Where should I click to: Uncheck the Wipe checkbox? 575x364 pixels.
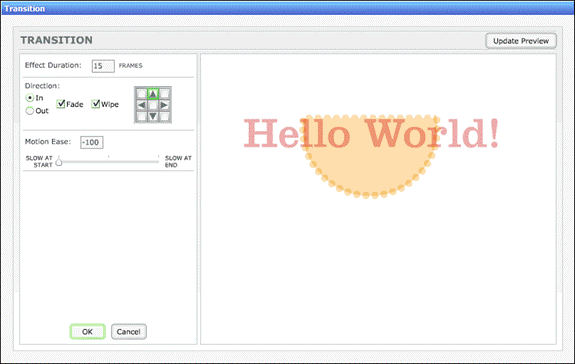coord(96,104)
